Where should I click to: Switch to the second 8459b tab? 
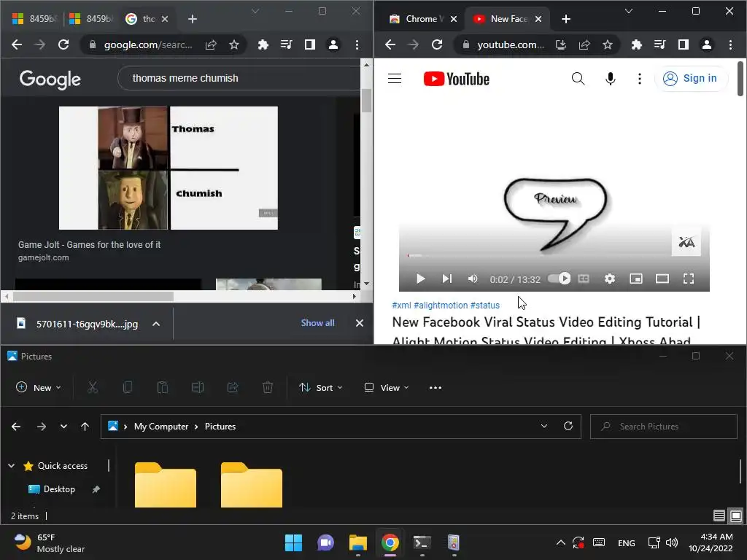(x=91, y=19)
